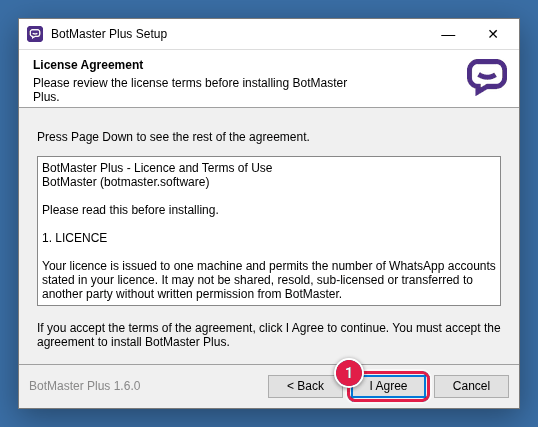Click the I Agree button
Viewport: 538px width, 427px height.
click(x=388, y=386)
